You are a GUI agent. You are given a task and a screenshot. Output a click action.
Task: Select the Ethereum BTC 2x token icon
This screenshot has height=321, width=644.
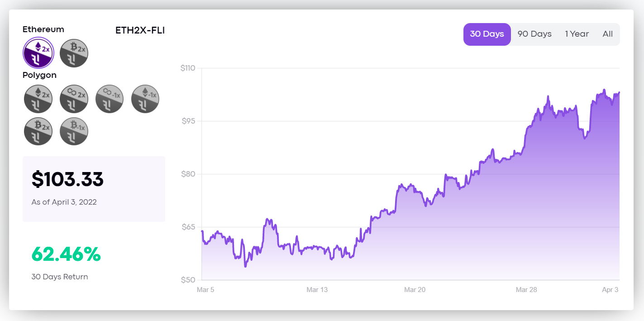(74, 53)
